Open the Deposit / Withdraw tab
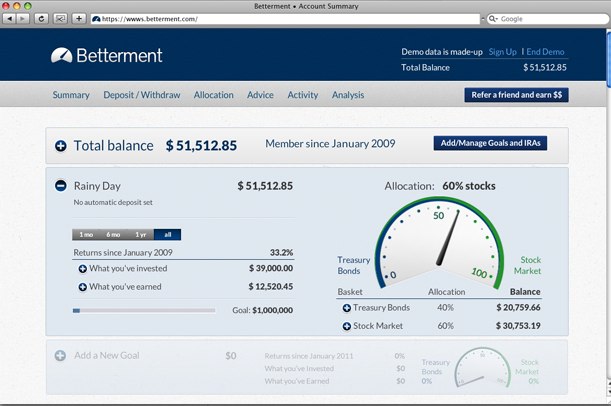Screen dimensions: 611x406 click(x=142, y=95)
